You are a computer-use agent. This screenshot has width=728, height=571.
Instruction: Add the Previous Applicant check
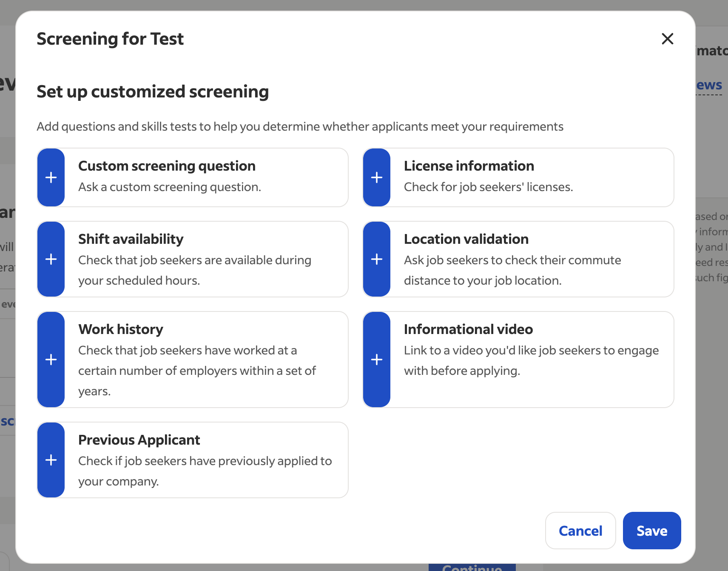click(51, 460)
